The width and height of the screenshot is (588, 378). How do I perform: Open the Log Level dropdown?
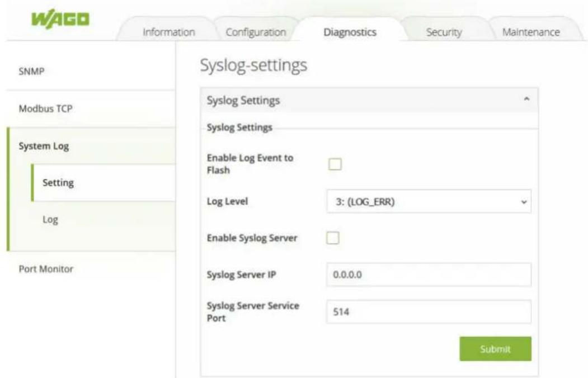[429, 201]
